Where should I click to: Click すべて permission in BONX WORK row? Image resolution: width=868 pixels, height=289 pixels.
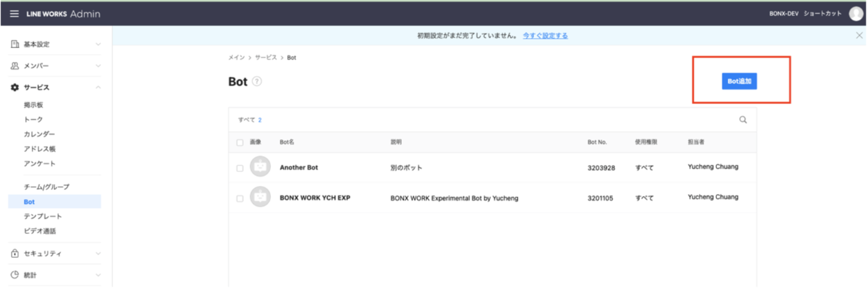(644, 198)
